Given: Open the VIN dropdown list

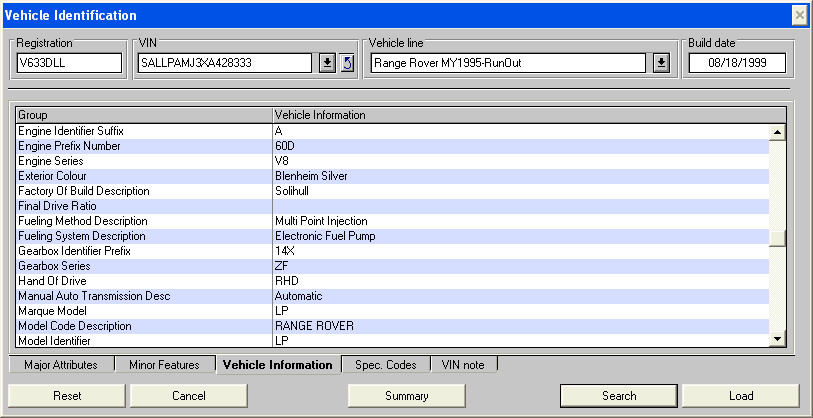Looking at the screenshot, I should 327,63.
